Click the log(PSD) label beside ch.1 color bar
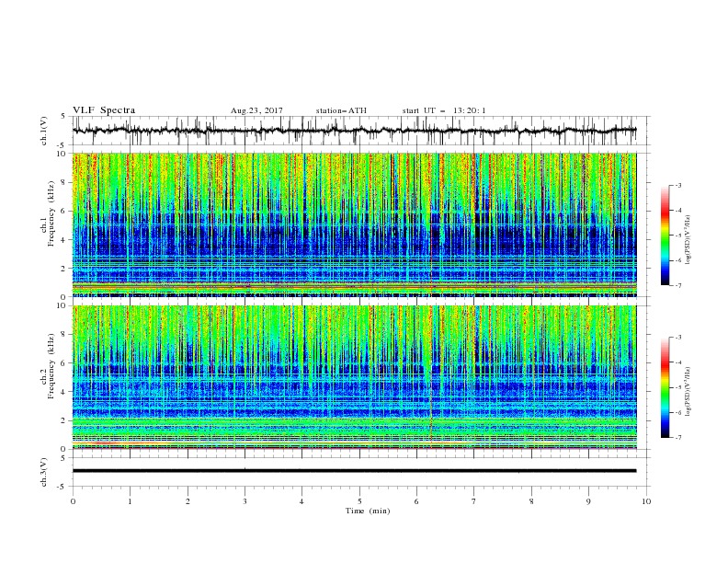This screenshot has width=728, height=563. click(x=688, y=240)
